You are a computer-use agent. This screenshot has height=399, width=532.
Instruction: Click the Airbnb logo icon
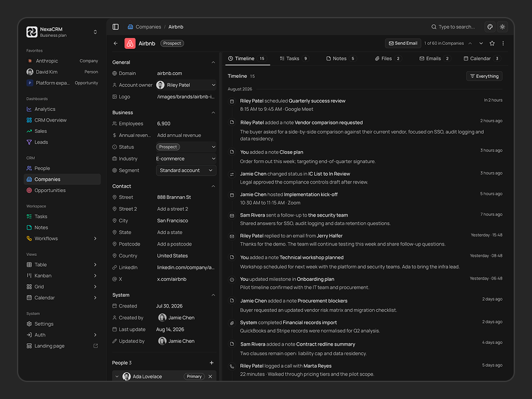click(x=130, y=43)
